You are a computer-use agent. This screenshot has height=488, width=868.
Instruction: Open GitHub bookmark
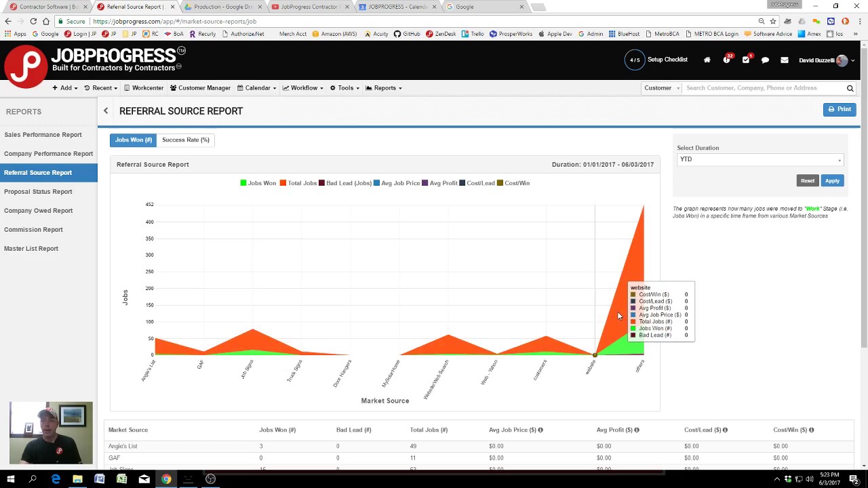[x=407, y=34]
